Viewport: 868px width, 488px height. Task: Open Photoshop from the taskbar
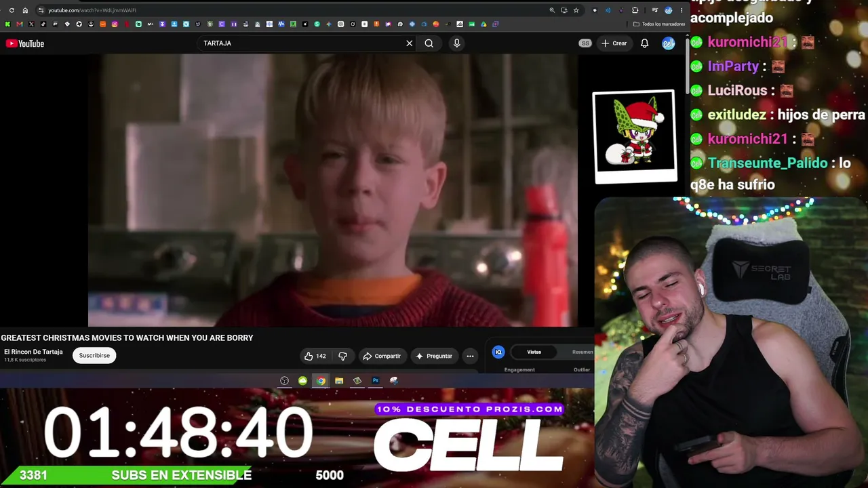coord(375,381)
